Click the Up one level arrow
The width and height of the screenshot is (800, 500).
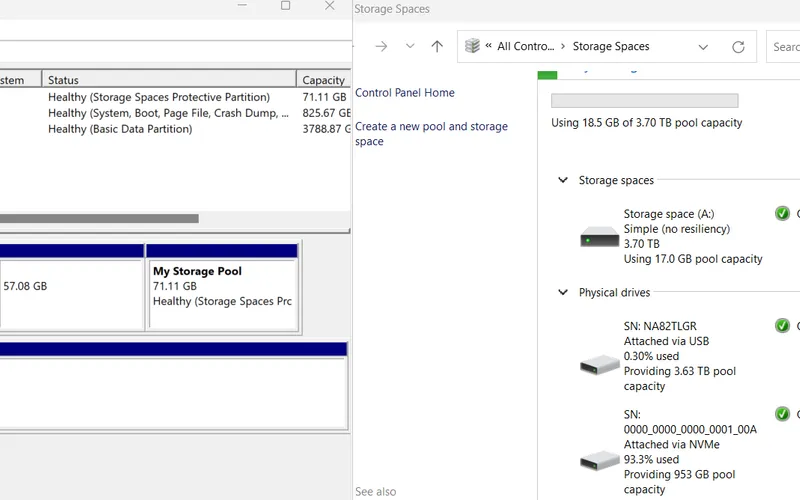pyautogui.click(x=437, y=47)
